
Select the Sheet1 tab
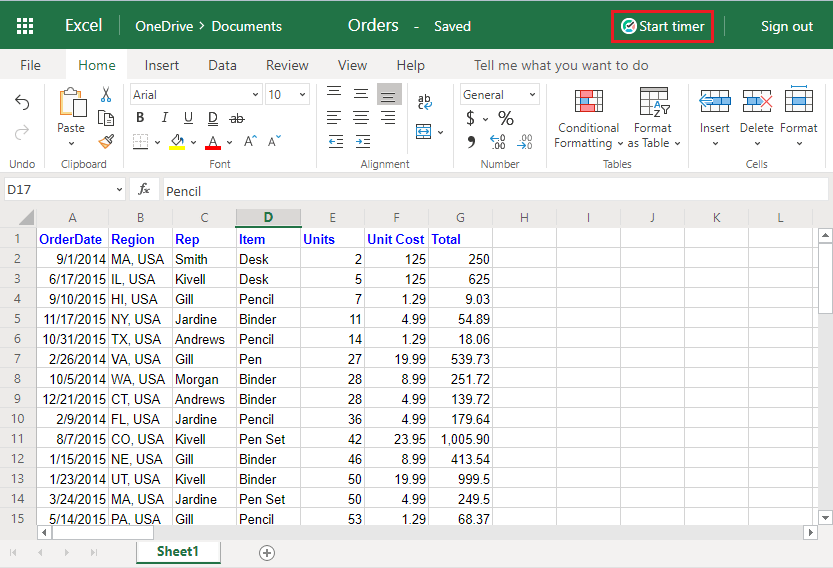pyautogui.click(x=178, y=552)
